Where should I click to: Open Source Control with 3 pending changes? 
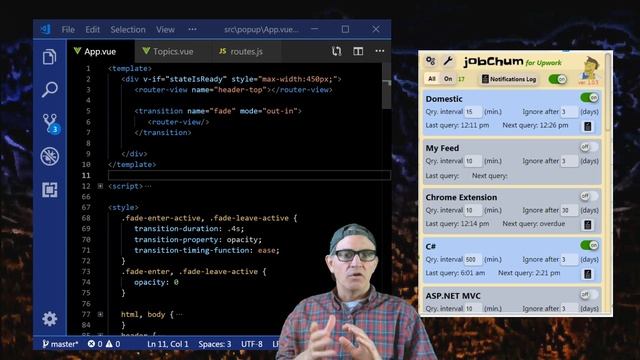pos(50,123)
